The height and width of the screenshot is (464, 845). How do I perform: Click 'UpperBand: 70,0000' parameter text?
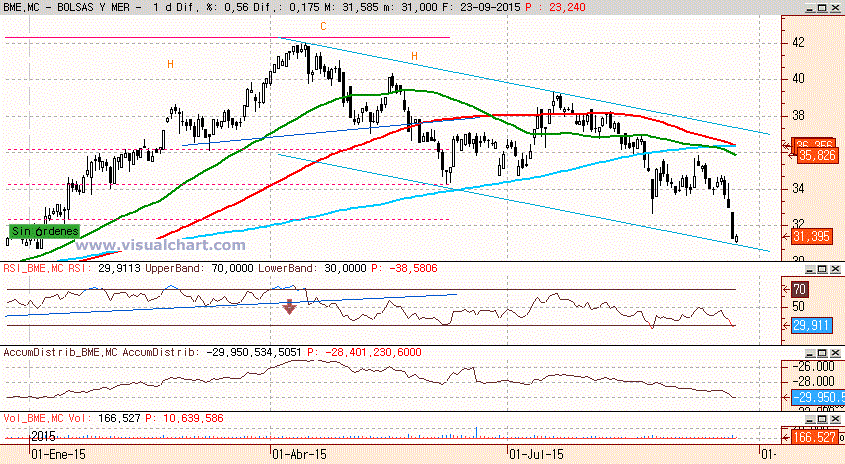pos(199,268)
